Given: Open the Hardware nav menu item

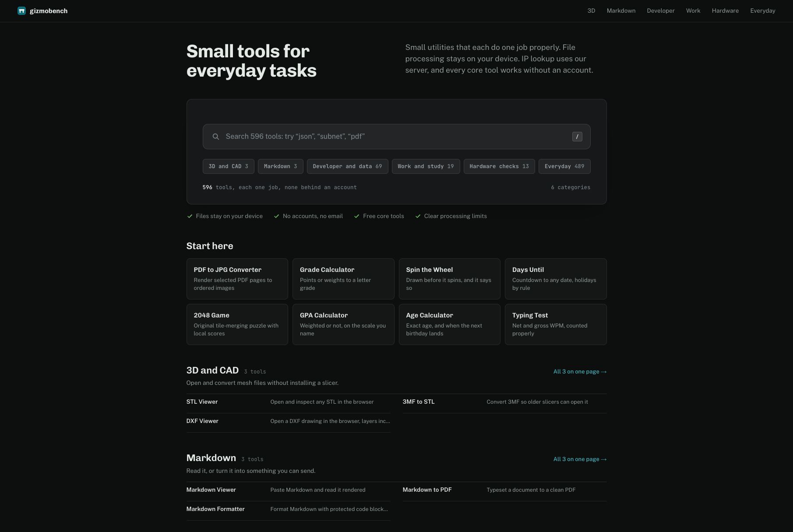Looking at the screenshot, I should 725,11.
